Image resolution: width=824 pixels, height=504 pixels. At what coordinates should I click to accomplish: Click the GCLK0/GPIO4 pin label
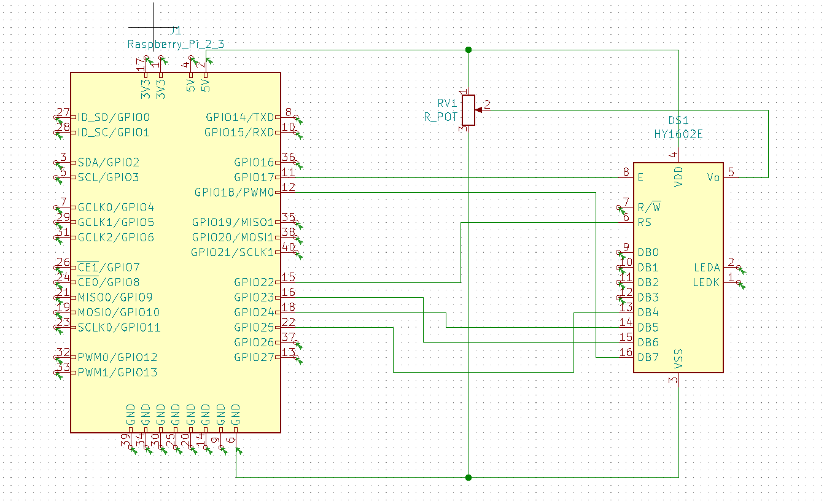pos(116,207)
